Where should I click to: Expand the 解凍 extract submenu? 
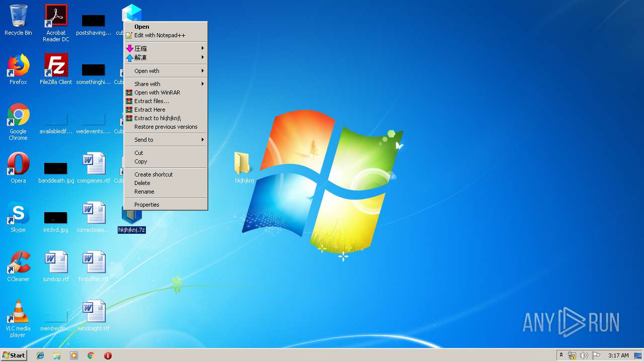pyautogui.click(x=166, y=57)
